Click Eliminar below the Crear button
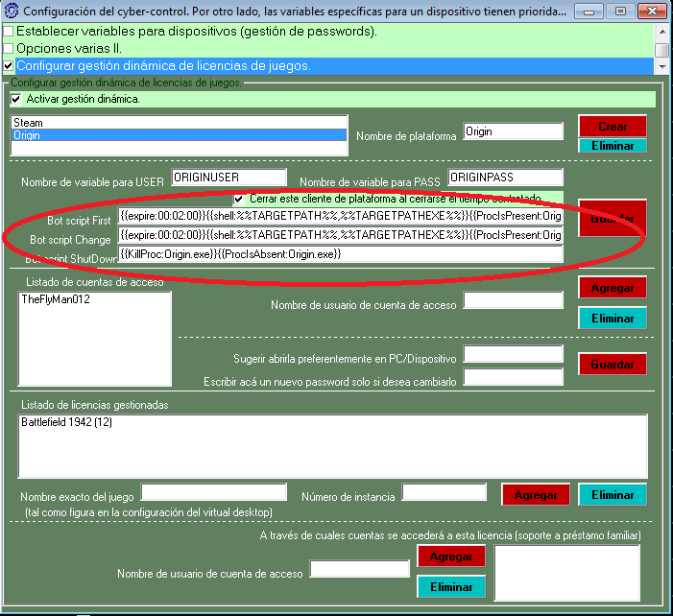 pyautogui.click(x=612, y=146)
